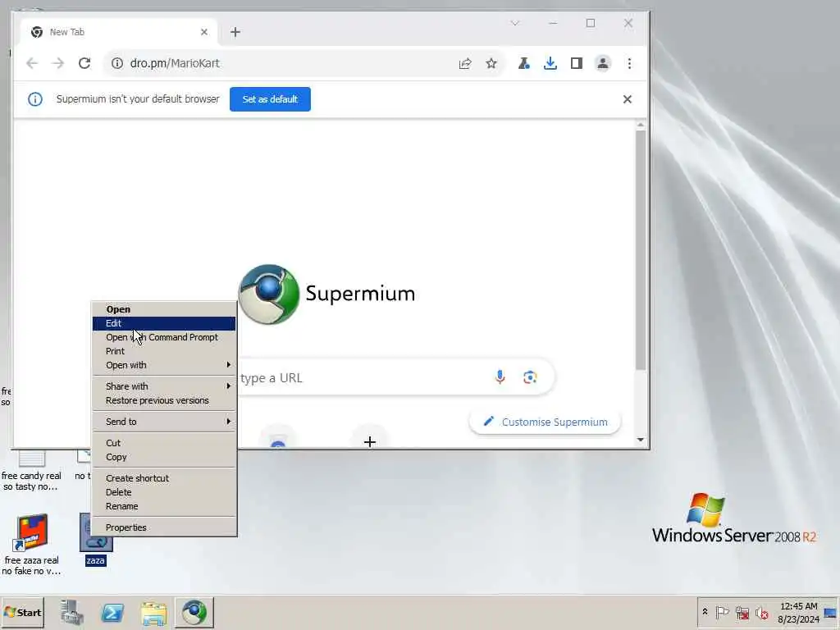
Task: Share this page via the share icon
Action: point(465,63)
